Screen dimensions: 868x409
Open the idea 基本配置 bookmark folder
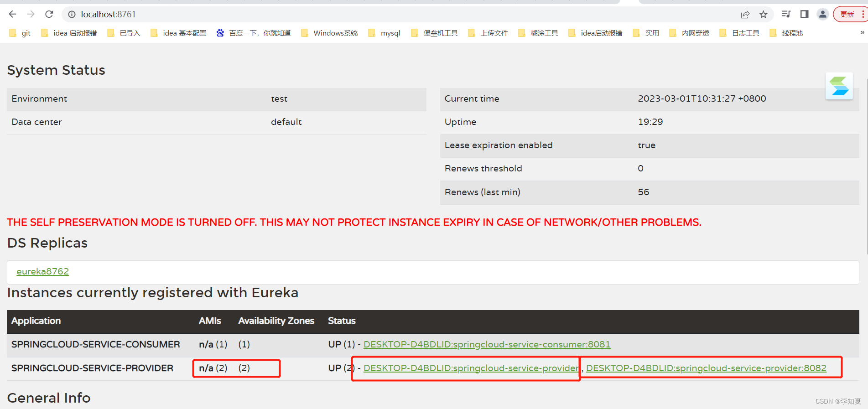tap(178, 33)
